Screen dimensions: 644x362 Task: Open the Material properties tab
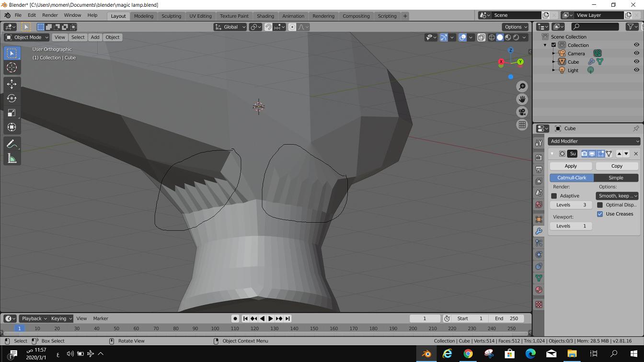[x=539, y=290]
